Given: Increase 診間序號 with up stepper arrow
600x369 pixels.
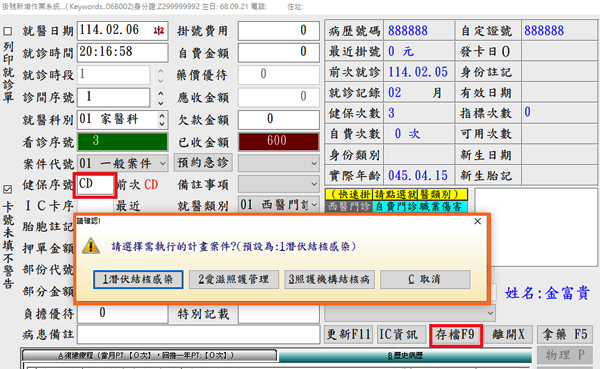Looking at the screenshot, I should (161, 93).
